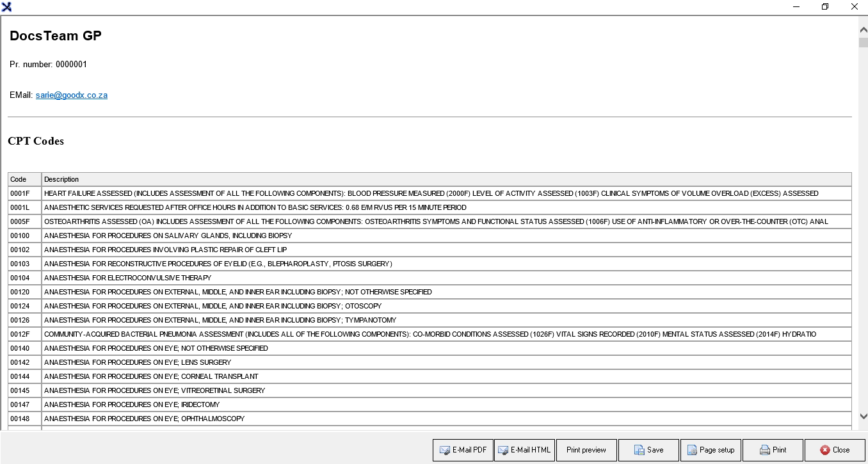Select code 00100 cell
Viewport: 868px width, 464px height.
[x=25, y=236]
